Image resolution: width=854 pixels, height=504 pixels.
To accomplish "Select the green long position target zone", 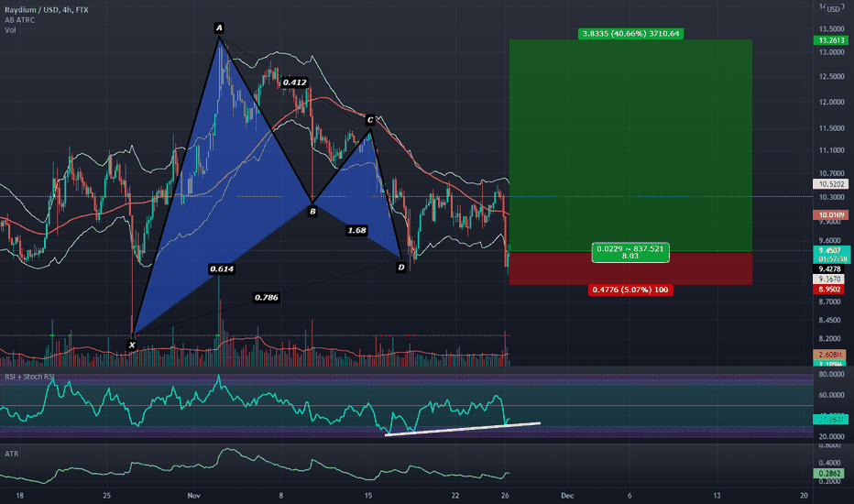I will [630, 146].
